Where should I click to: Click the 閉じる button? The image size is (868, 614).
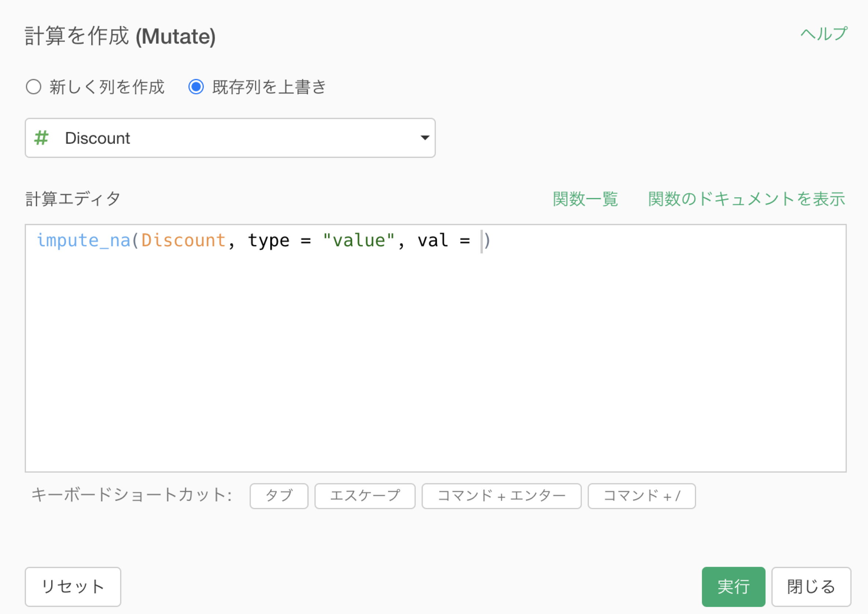810,586
